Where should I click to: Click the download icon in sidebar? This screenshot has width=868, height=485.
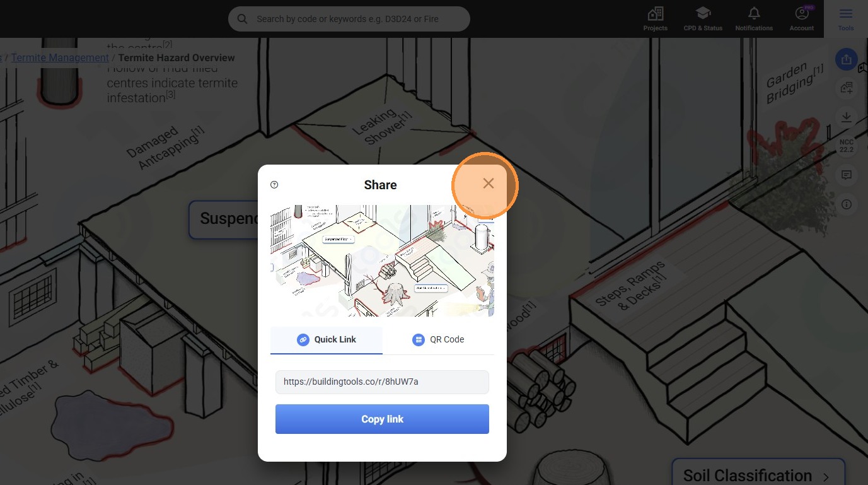[847, 117]
